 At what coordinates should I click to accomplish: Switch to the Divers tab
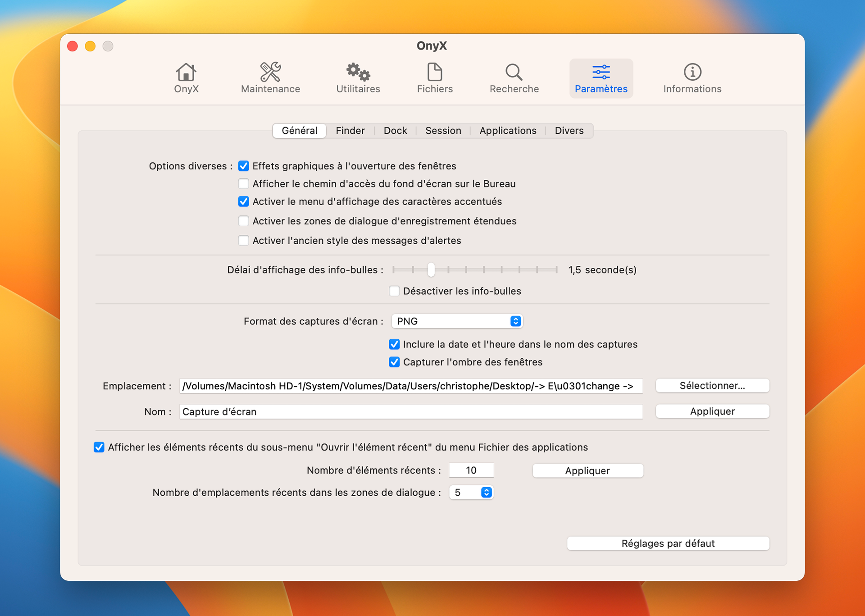[x=569, y=131]
